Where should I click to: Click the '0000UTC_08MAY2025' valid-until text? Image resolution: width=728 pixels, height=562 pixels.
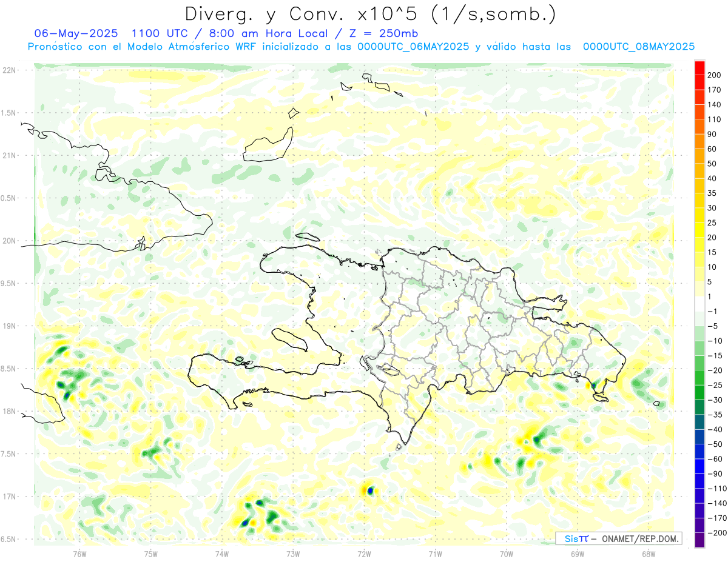[638, 47]
